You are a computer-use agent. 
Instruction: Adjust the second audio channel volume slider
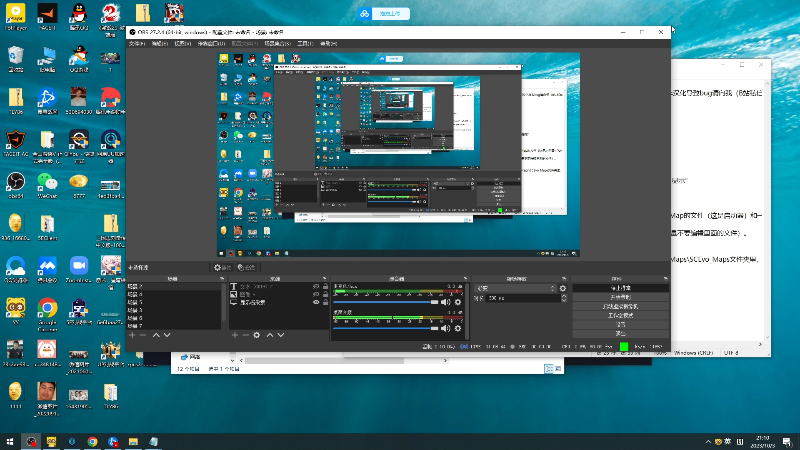tap(385, 328)
